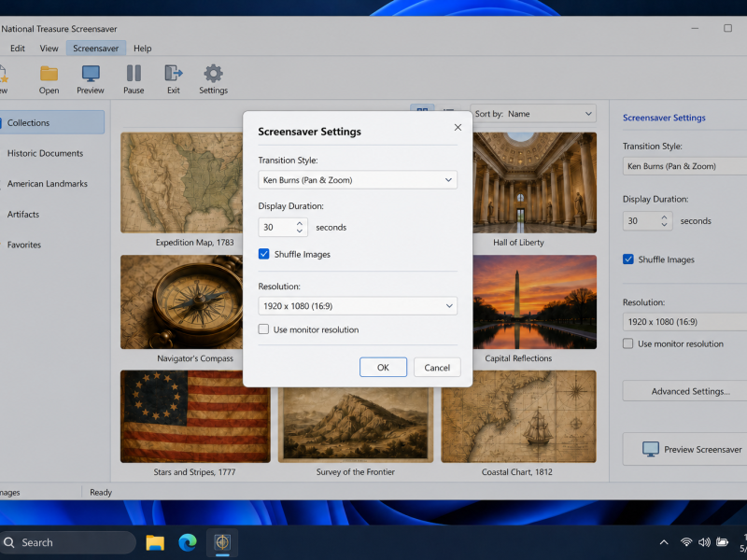
Task: Open the Help menu
Action: pos(143,49)
